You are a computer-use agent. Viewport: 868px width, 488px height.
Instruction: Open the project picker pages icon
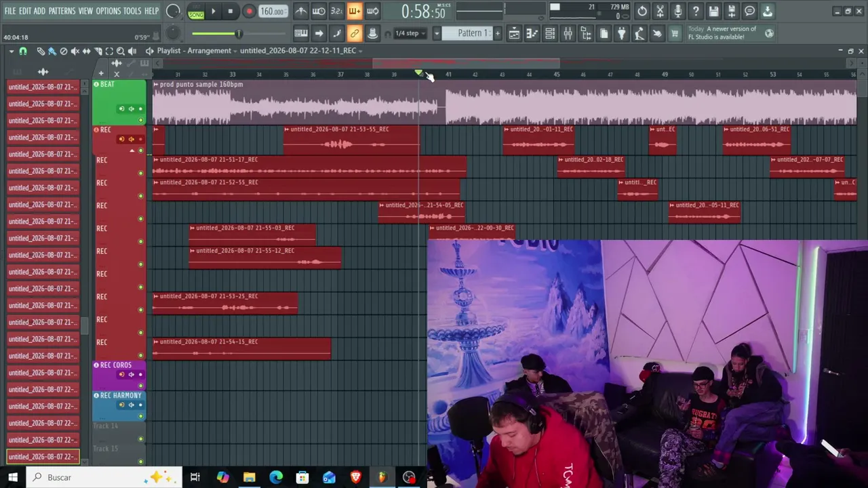click(604, 33)
